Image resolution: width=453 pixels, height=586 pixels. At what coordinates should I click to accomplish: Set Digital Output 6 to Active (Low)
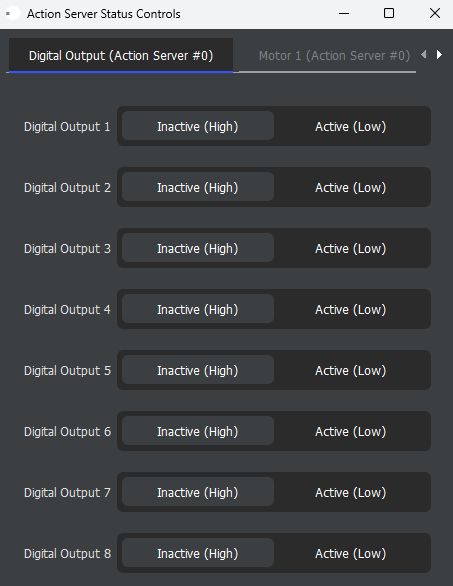[350, 431]
